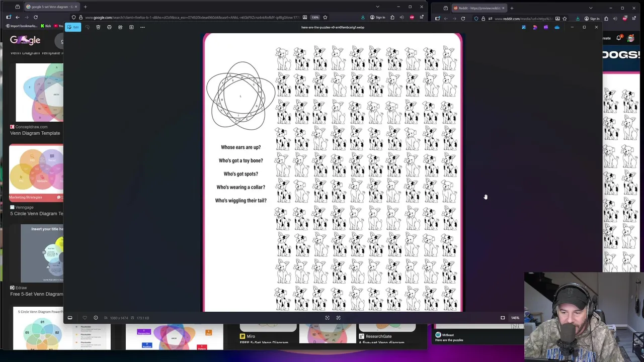
Task: Open the Designer icon in Photos title bar
Action: (x=535, y=27)
